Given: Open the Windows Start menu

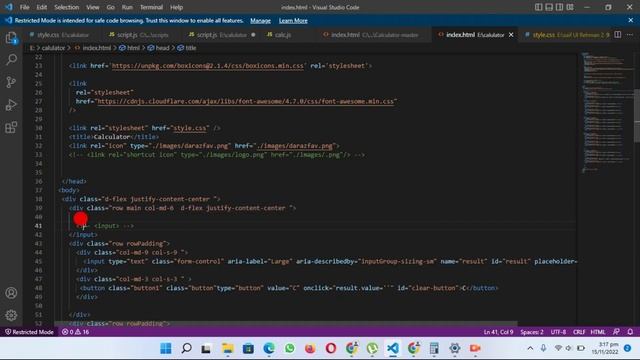Looking at the screenshot, I should (x=166, y=348).
